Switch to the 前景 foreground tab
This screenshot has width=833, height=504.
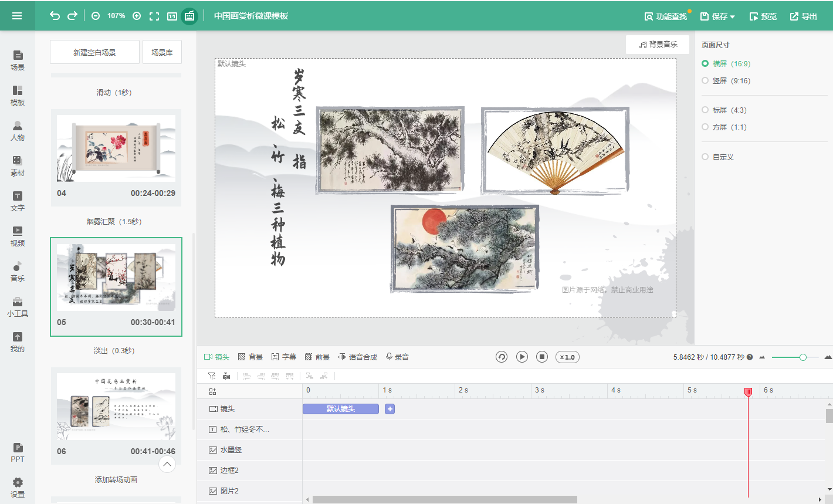[x=317, y=357]
